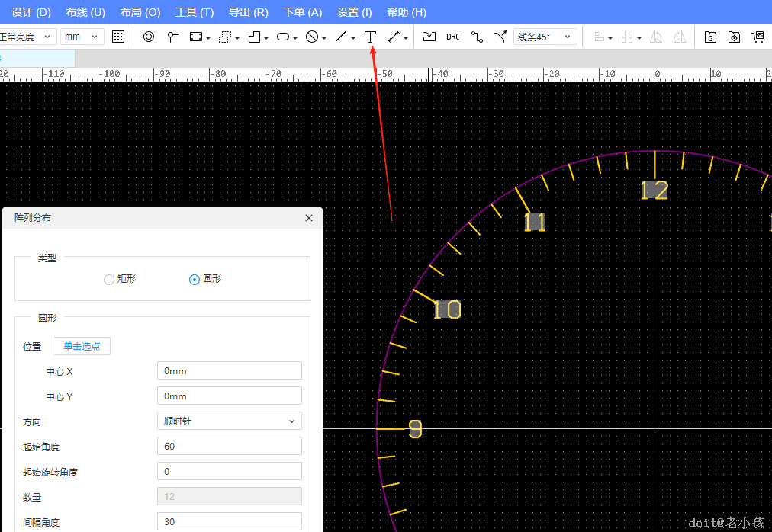
Task: Toggle the grid display icon
Action: (118, 37)
